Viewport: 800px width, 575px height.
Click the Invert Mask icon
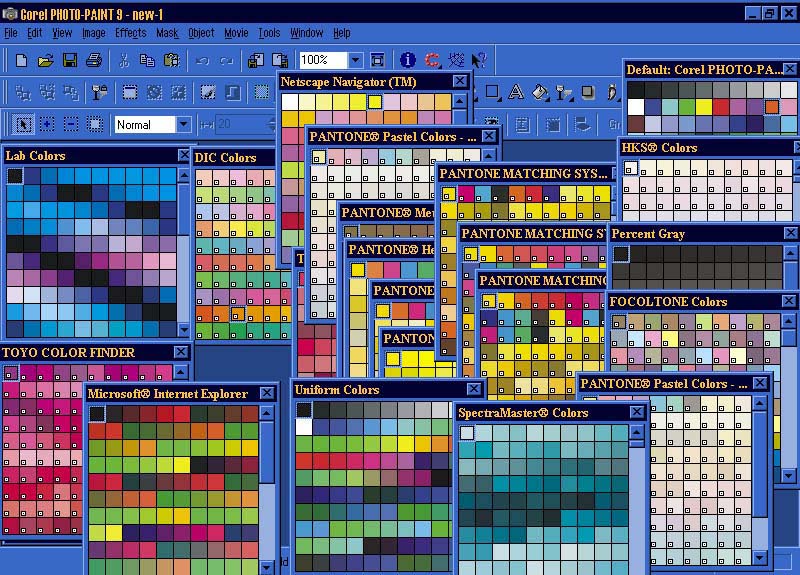(179, 92)
